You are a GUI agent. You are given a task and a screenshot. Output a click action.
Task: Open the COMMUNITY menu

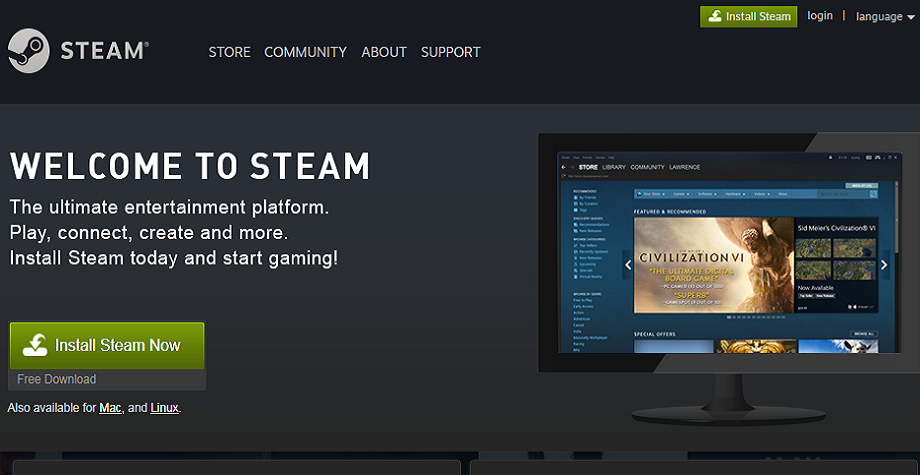[305, 52]
